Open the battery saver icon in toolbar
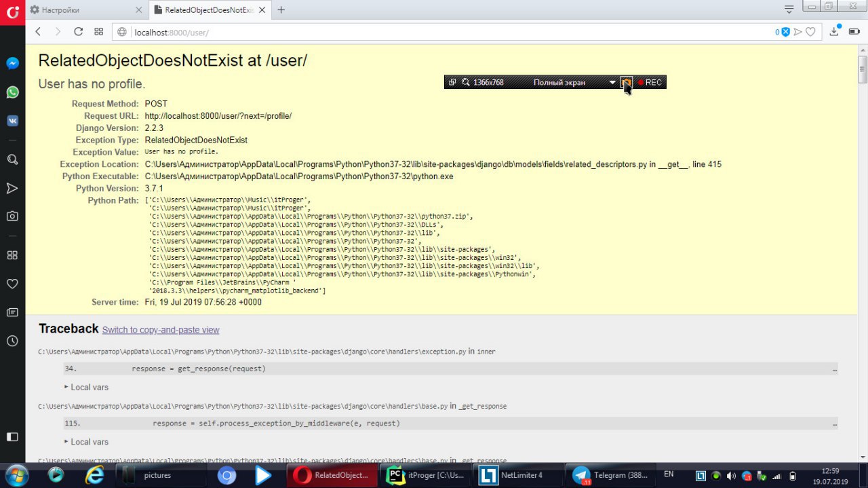 point(854,32)
